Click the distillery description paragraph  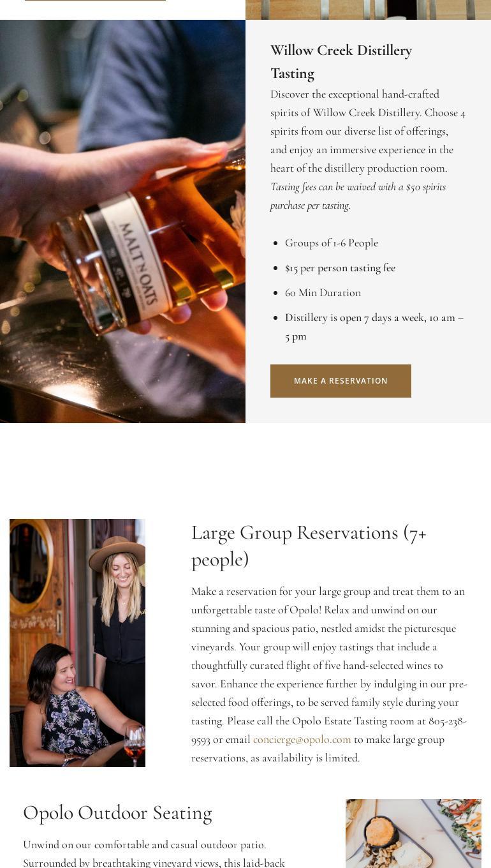coord(368,131)
